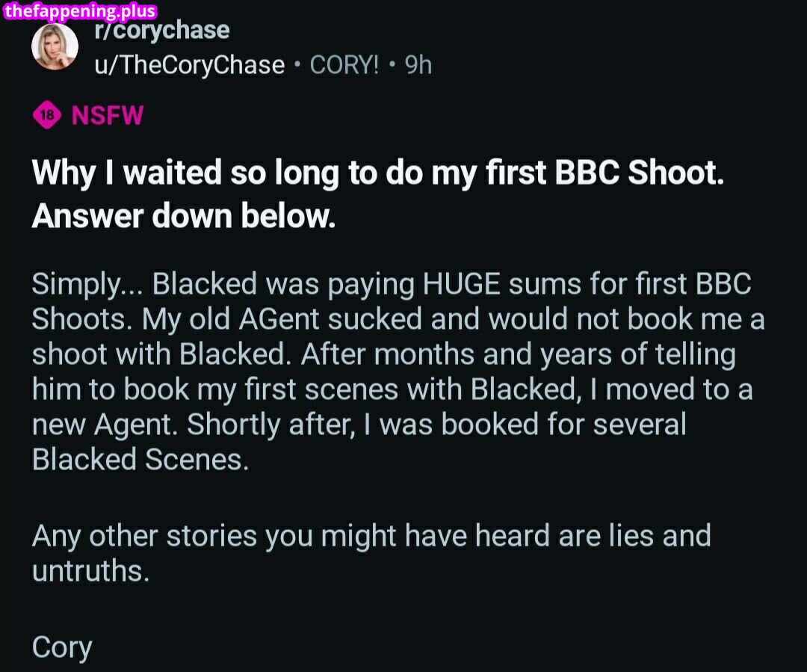Click the pink NSFW tag label

coord(107,116)
